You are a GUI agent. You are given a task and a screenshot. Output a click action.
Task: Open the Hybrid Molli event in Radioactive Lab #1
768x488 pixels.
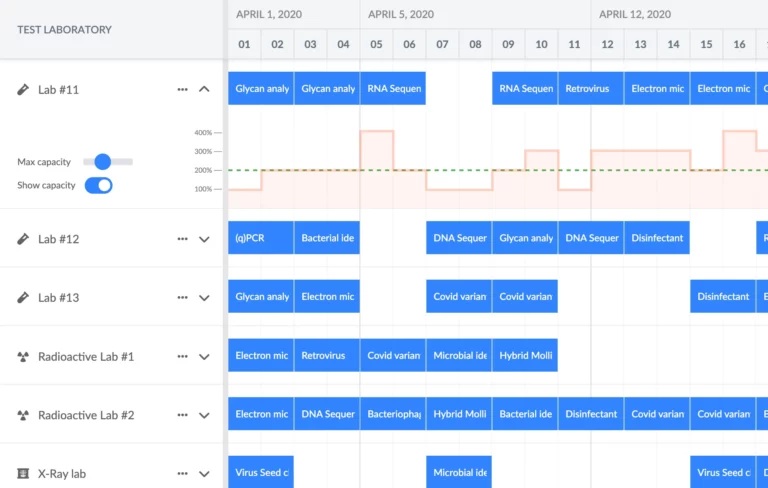[x=524, y=355]
